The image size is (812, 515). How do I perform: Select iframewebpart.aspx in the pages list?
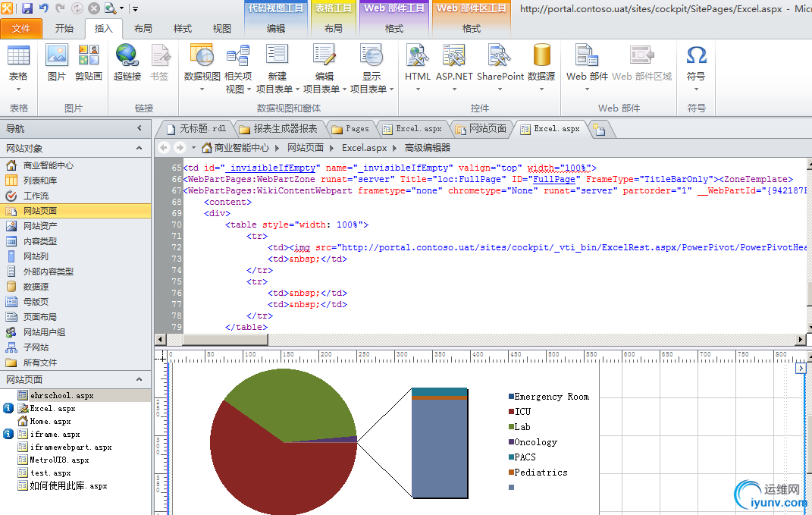tap(71, 447)
